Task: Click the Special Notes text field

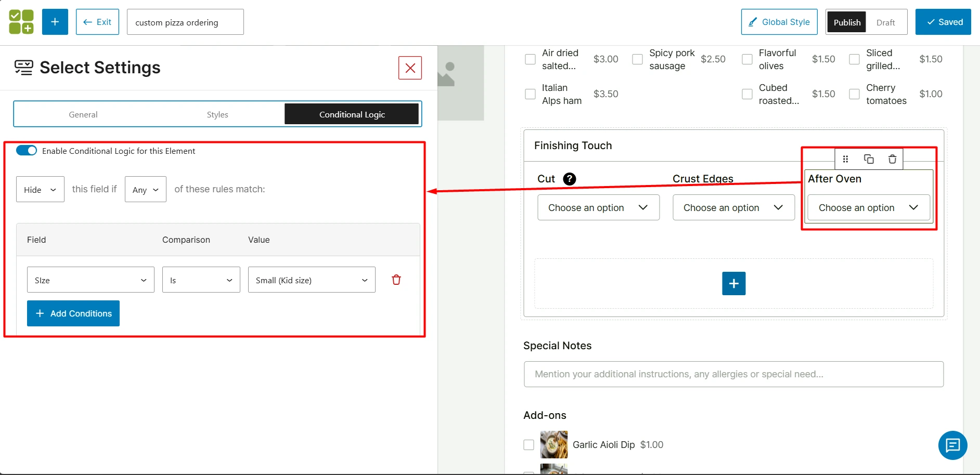Action: pyautogui.click(x=733, y=374)
